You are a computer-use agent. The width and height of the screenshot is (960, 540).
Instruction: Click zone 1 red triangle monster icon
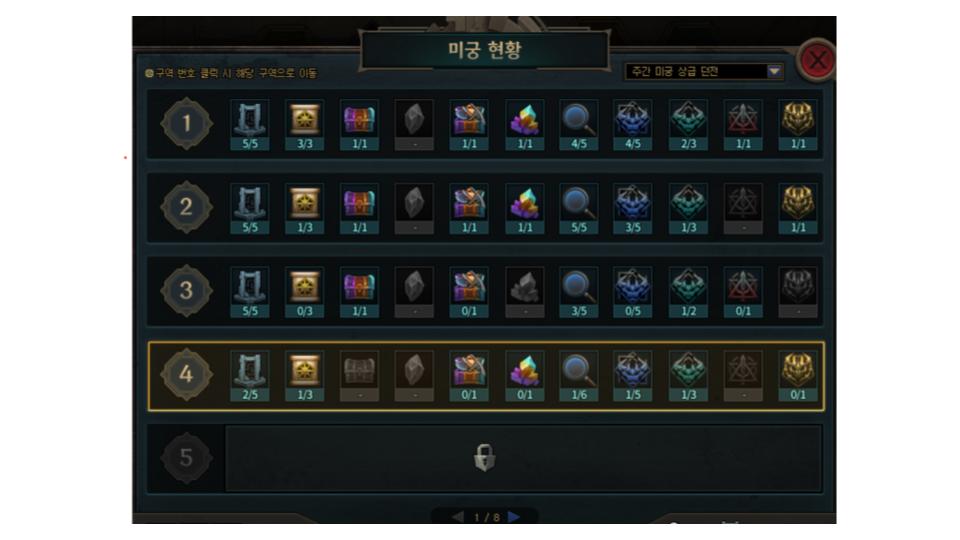tap(743, 125)
